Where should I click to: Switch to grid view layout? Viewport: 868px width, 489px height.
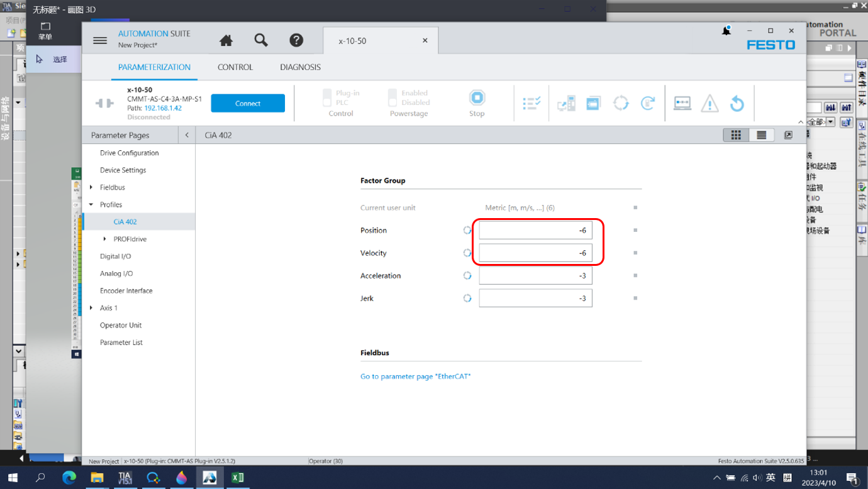736,135
